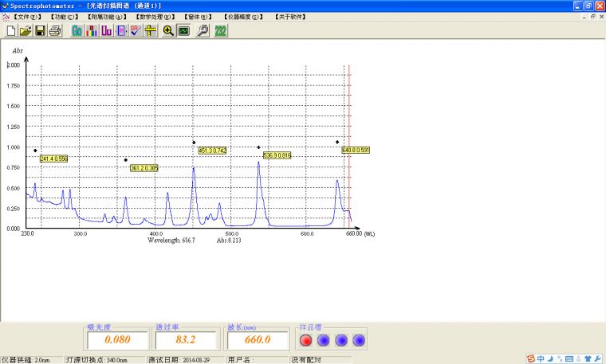Click the 536.9 0.816 peak label
Screen dimensions: 606x364
(277, 155)
